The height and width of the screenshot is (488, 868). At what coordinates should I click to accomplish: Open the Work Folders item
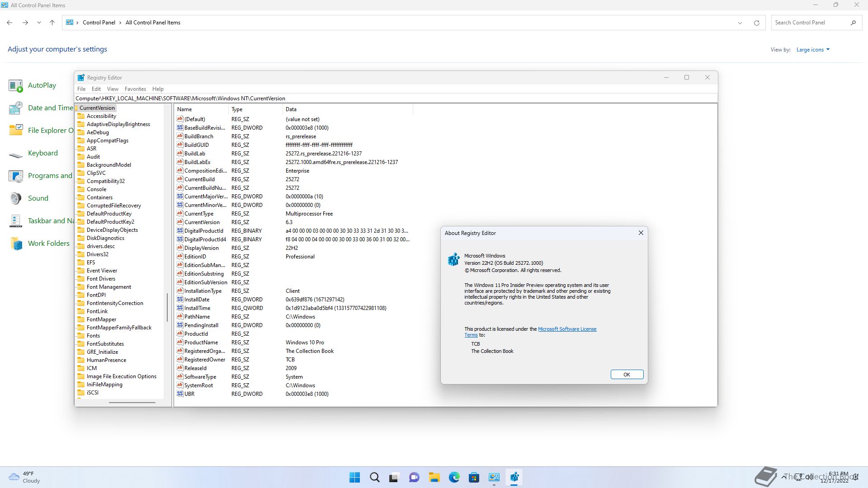point(40,244)
